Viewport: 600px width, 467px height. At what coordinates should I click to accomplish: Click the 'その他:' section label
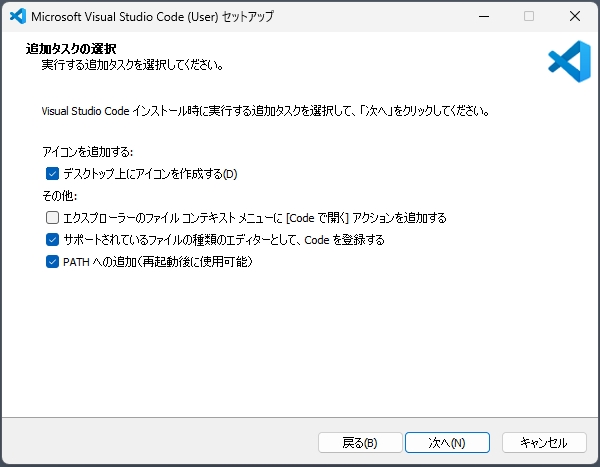coord(60,196)
